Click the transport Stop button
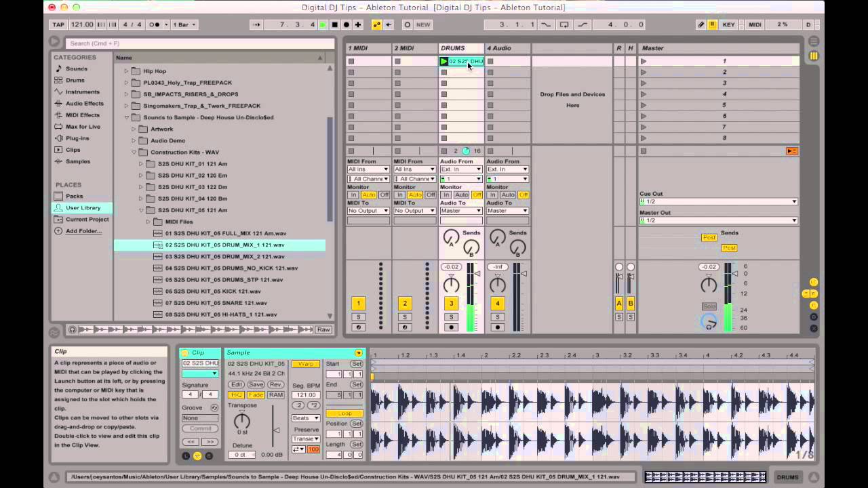This screenshot has width=868, height=488. [334, 24]
